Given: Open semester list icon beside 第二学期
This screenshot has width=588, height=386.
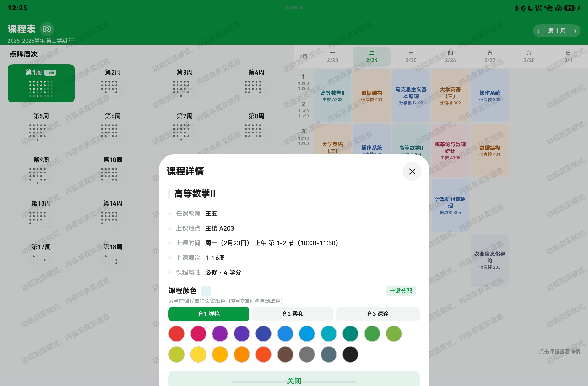Looking at the screenshot, I should tap(72, 41).
